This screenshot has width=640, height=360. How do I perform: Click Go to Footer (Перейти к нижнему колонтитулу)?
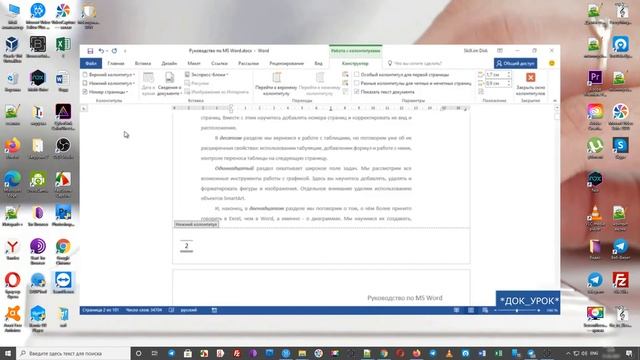[320, 84]
